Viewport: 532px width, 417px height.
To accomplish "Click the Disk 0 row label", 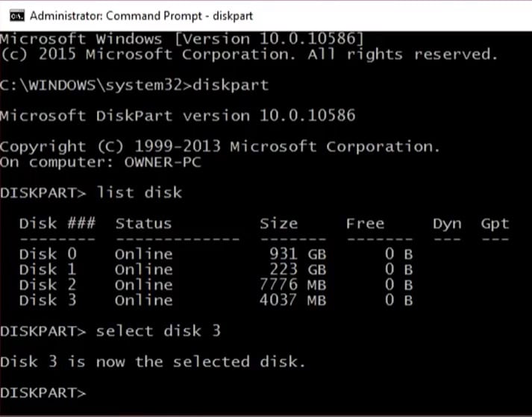I will [48, 254].
